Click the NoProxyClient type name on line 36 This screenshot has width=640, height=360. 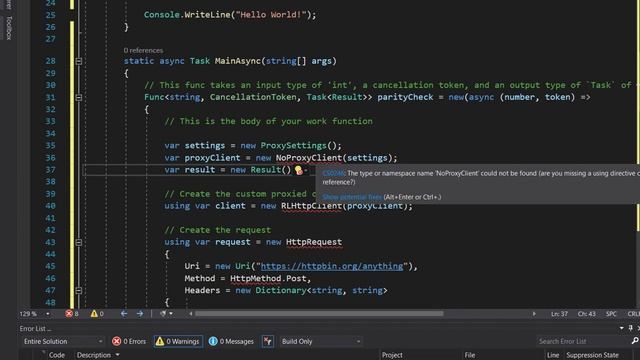309,158
